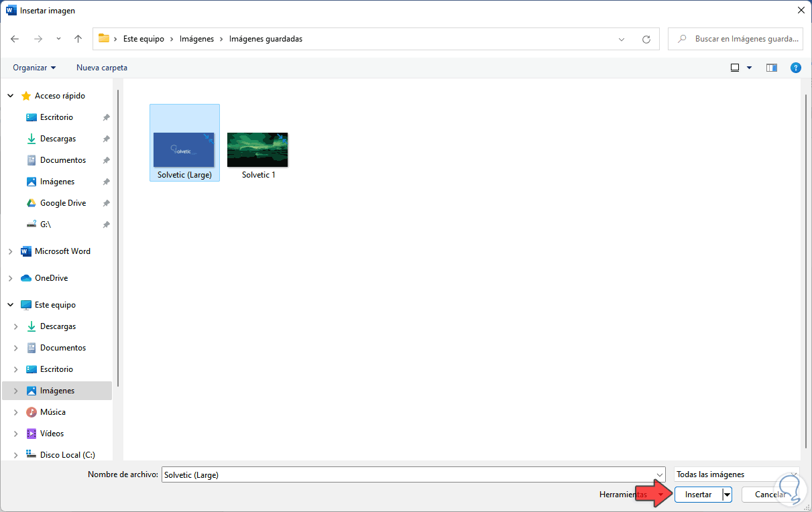Open the view options dropdown arrow
The image size is (812, 512).
point(749,68)
